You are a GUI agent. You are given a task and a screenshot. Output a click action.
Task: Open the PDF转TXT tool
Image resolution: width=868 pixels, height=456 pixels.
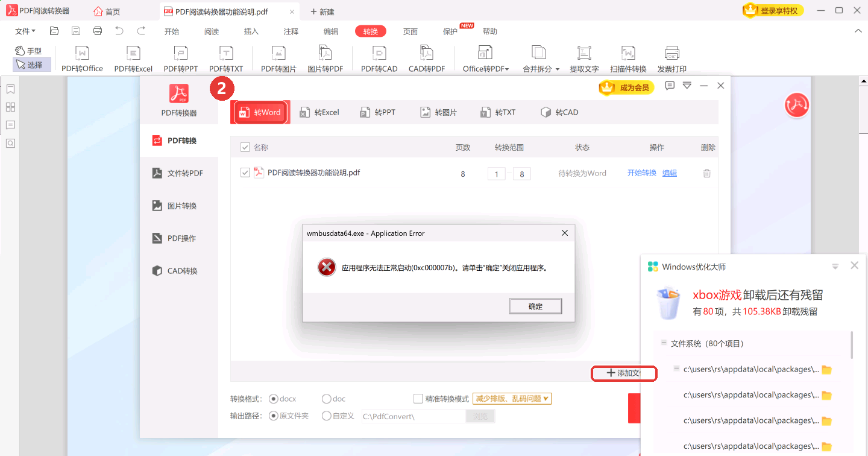[x=226, y=59]
